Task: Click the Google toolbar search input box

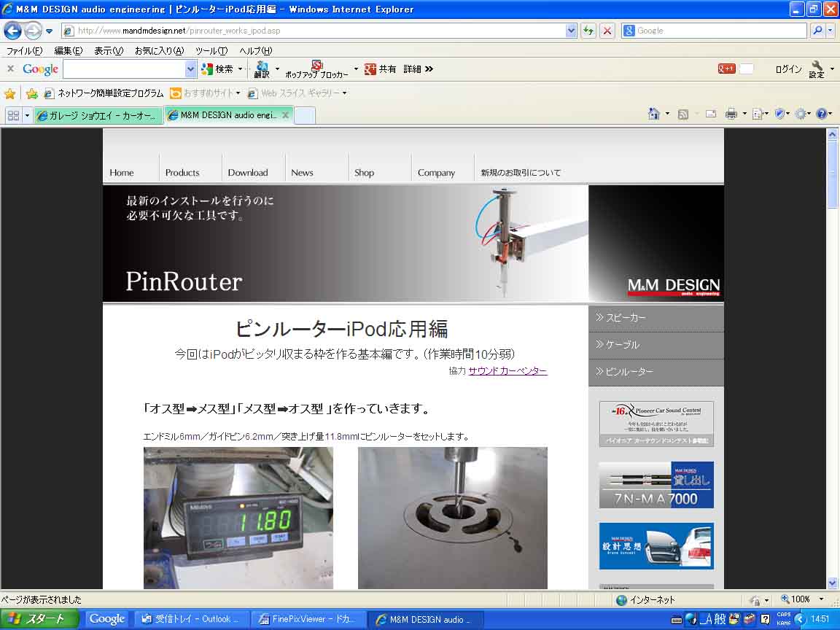Action: tap(125, 69)
